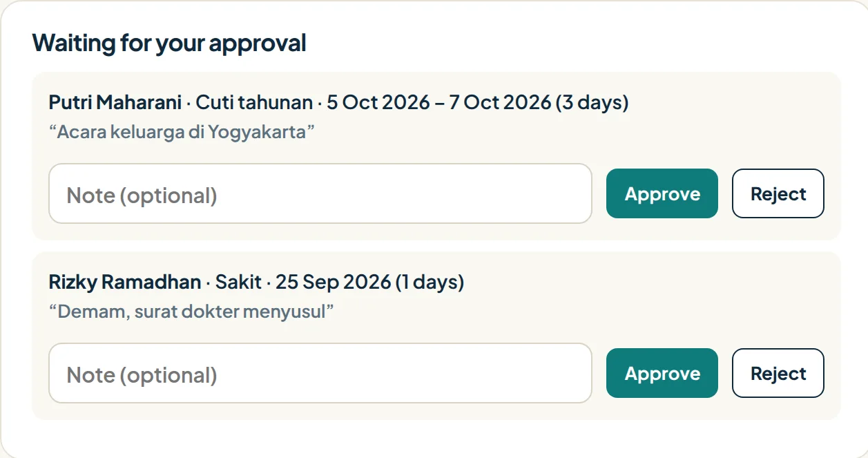Select Putri Maharani's request card background
The image size is (868, 458).
coord(436,156)
